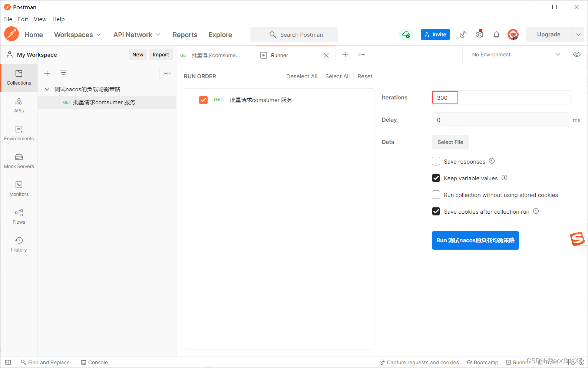Focus the Iterations input field
The height and width of the screenshot is (368, 588).
pos(501,98)
